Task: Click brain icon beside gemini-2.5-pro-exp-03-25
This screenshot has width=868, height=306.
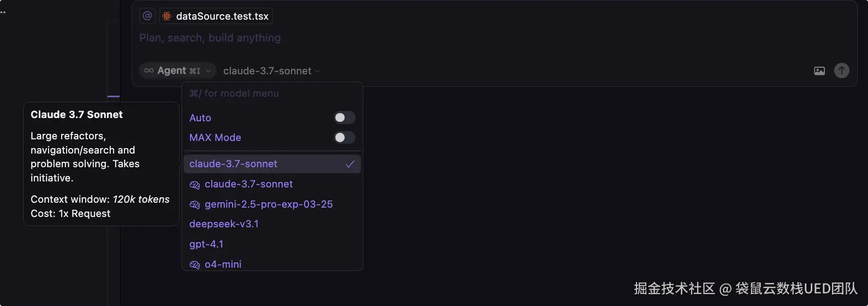Action: pos(194,205)
